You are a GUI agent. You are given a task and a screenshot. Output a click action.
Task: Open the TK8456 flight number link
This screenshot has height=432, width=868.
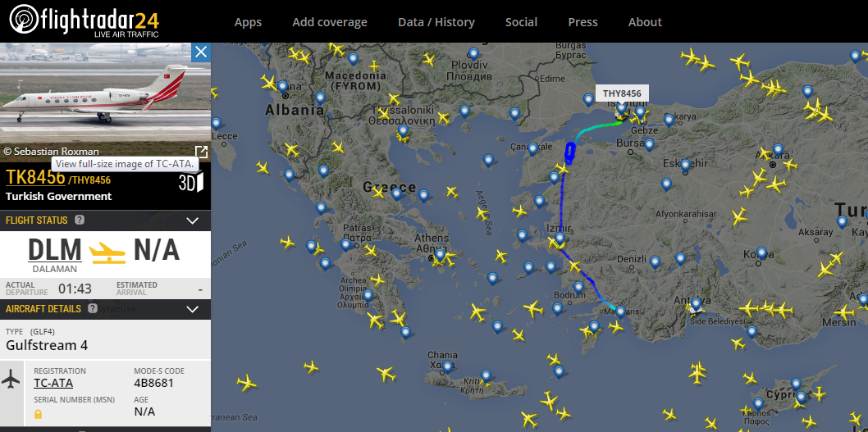click(35, 178)
